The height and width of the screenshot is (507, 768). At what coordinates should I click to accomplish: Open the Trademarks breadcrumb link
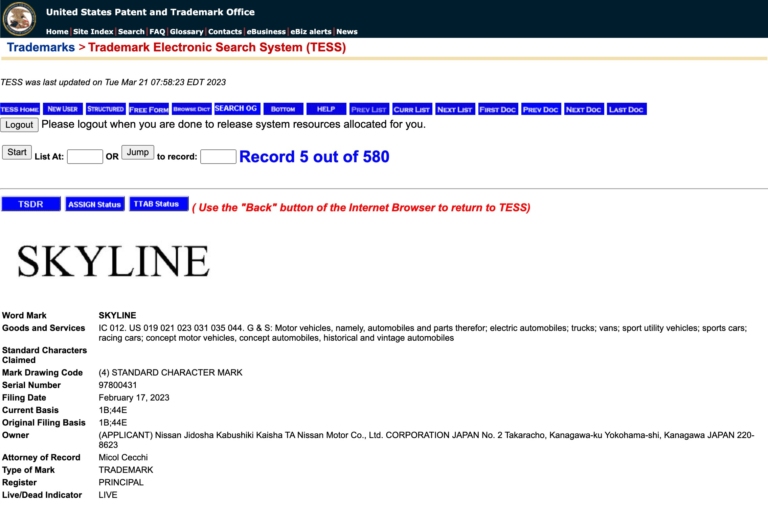[x=41, y=48]
